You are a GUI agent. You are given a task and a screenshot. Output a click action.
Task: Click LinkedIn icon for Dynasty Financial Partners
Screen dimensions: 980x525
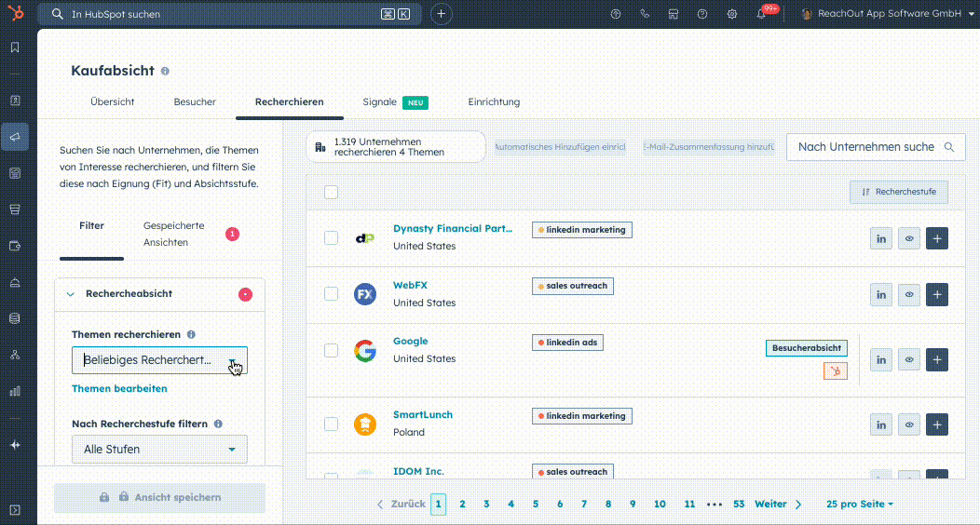pyautogui.click(x=881, y=238)
